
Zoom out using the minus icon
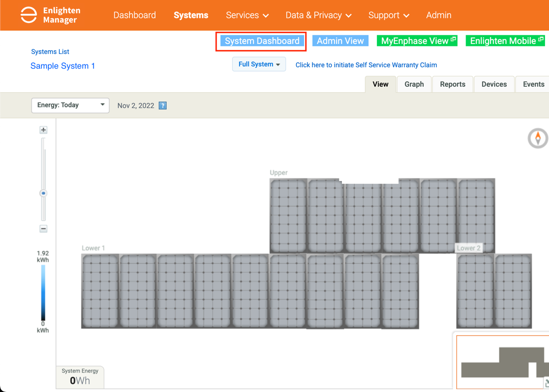pos(43,228)
